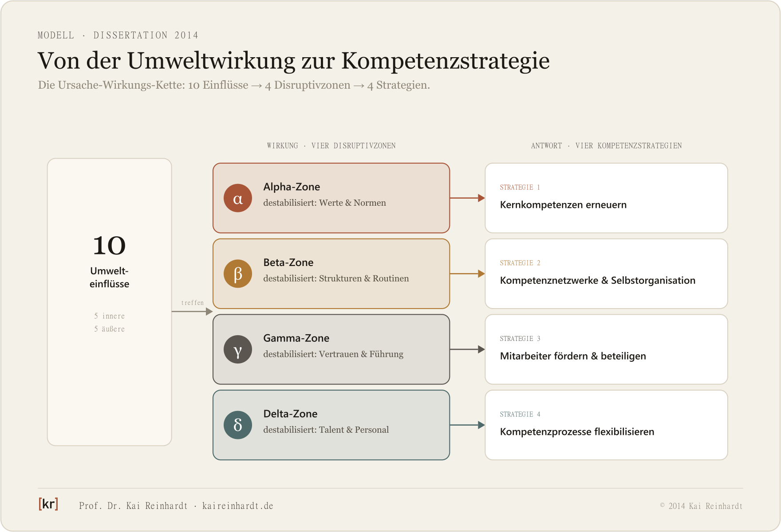Viewport: 781px width, 532px height.
Task: Open the 'Prof. Dr. Kai Reinhardt · kaireinhardt.de' footer
Action: (176, 506)
